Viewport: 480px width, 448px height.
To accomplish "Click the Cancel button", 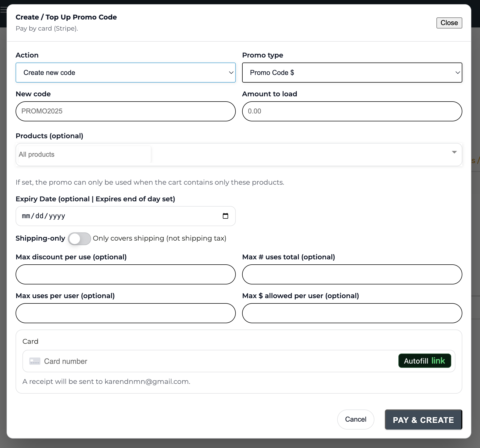I will pos(355,419).
